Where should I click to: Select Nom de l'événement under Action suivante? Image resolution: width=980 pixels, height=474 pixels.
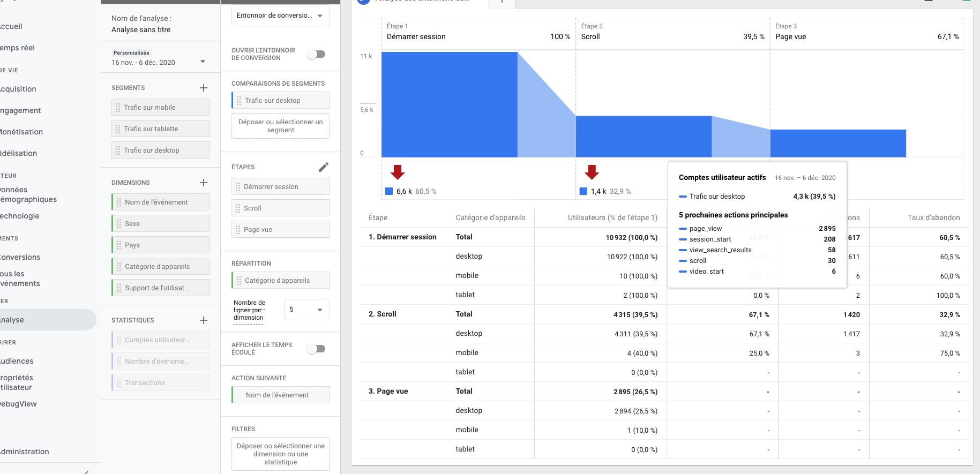pyautogui.click(x=281, y=395)
